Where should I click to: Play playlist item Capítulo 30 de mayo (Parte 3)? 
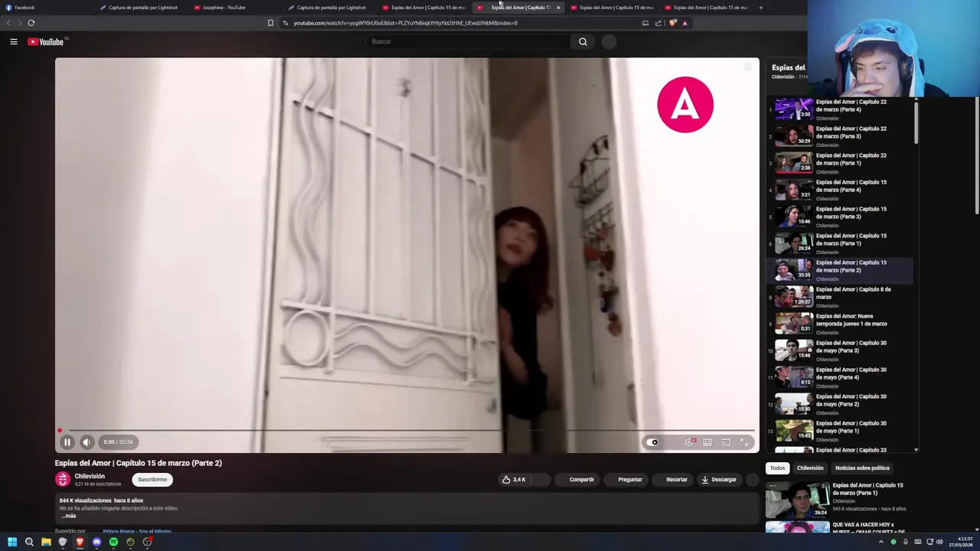click(x=840, y=350)
